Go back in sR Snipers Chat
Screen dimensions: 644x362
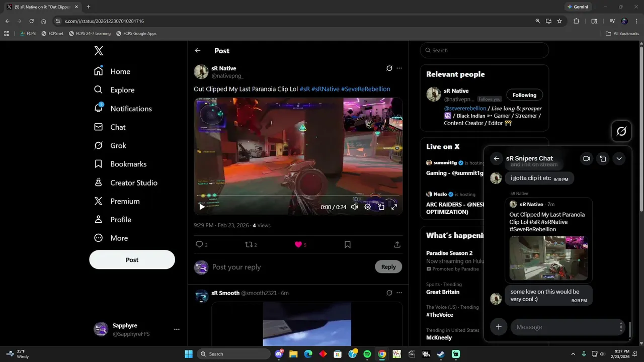(497, 158)
